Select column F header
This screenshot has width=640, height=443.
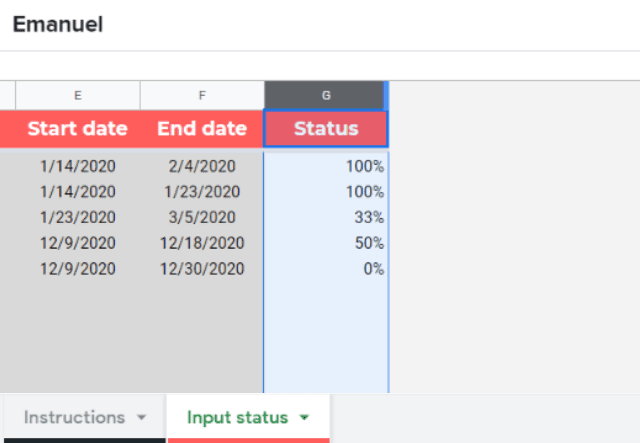202,96
